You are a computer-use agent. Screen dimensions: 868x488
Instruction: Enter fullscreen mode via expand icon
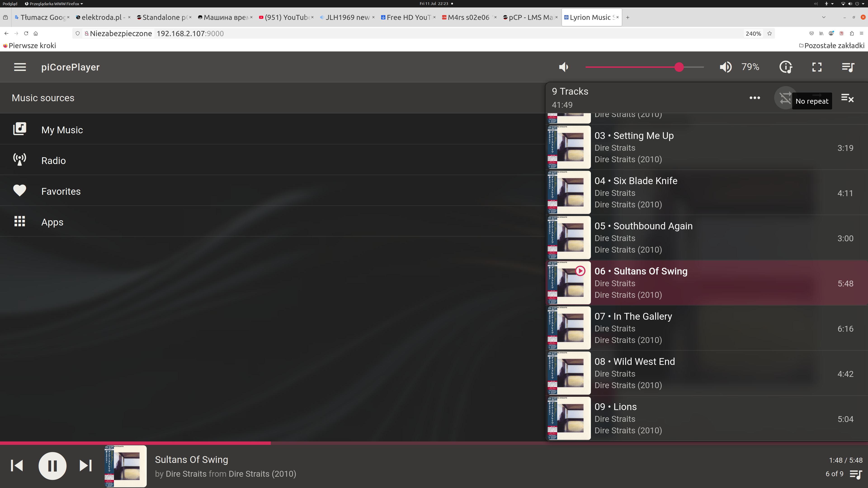(817, 67)
